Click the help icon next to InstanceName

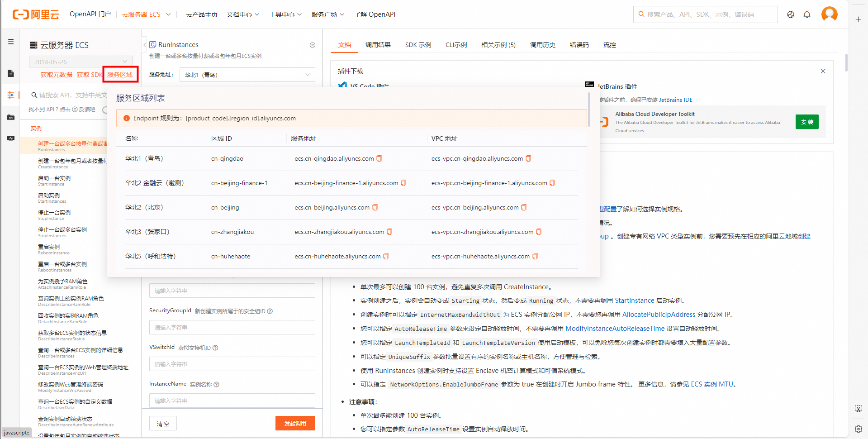tap(216, 384)
